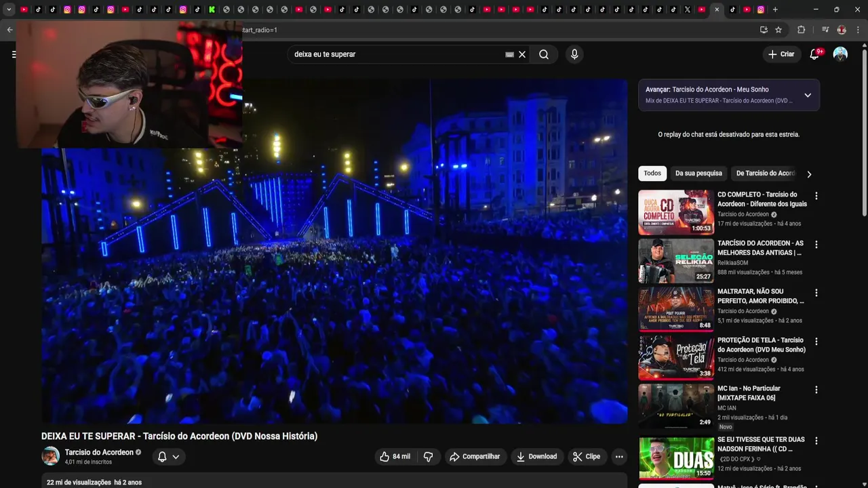Viewport: 868px width, 488px height.
Task: Click DEIXA EU TE SUPERAR video title
Action: 179,436
